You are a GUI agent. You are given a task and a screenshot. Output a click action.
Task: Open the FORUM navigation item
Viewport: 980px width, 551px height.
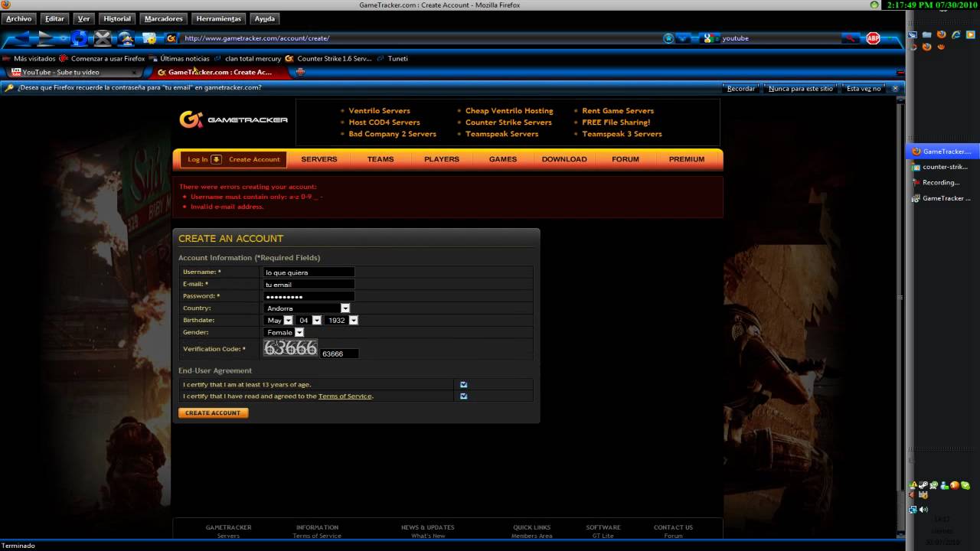click(626, 159)
